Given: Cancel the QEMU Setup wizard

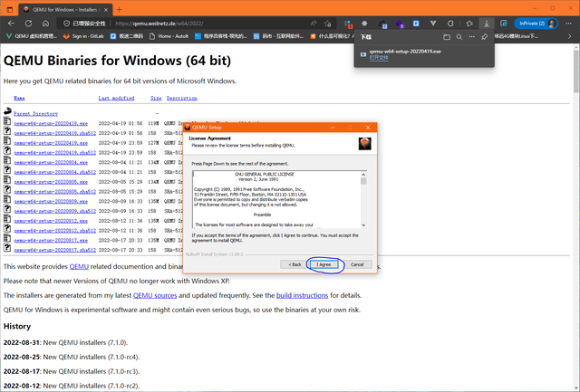Looking at the screenshot, I should [357, 264].
